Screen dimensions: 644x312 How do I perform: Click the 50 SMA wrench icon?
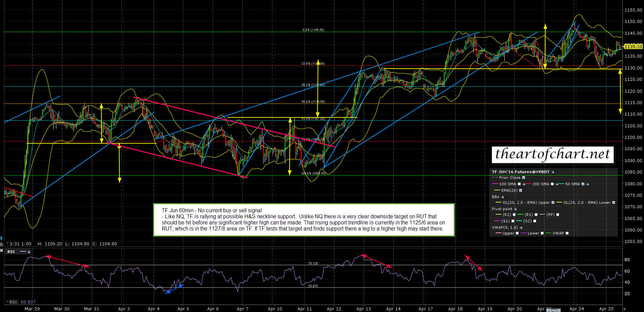click(x=588, y=184)
